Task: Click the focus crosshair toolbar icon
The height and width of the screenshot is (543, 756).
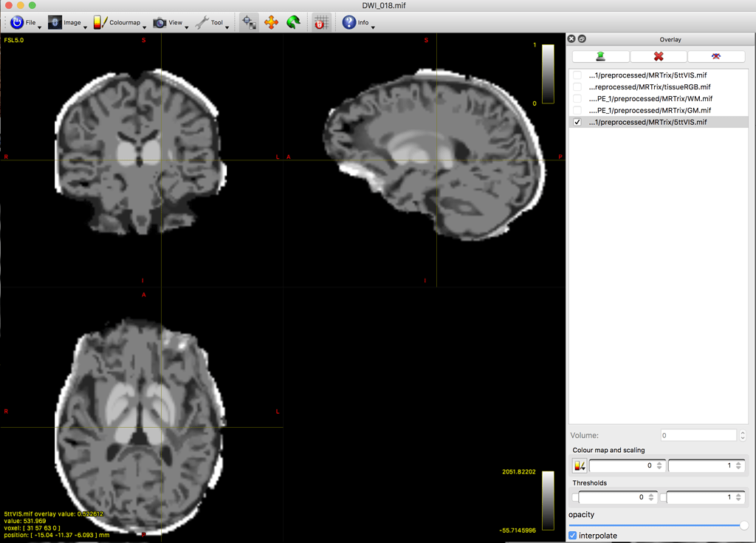Action: coord(248,23)
